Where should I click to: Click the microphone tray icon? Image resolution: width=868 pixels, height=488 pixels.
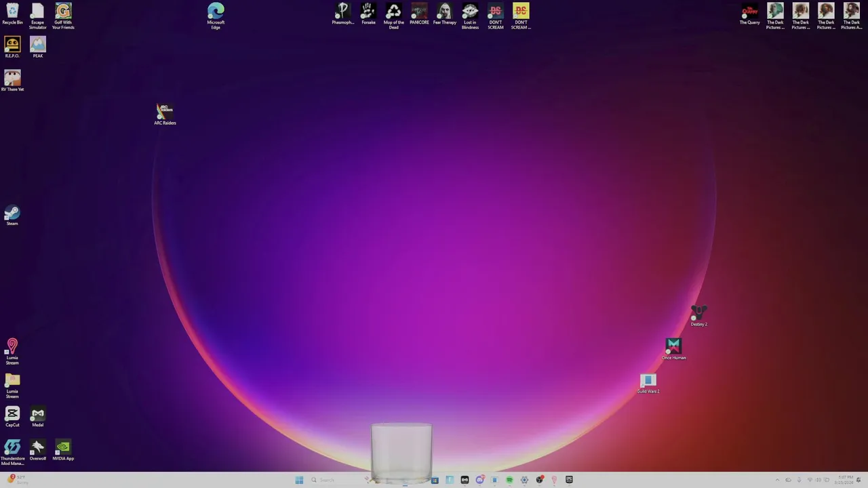pos(799,480)
